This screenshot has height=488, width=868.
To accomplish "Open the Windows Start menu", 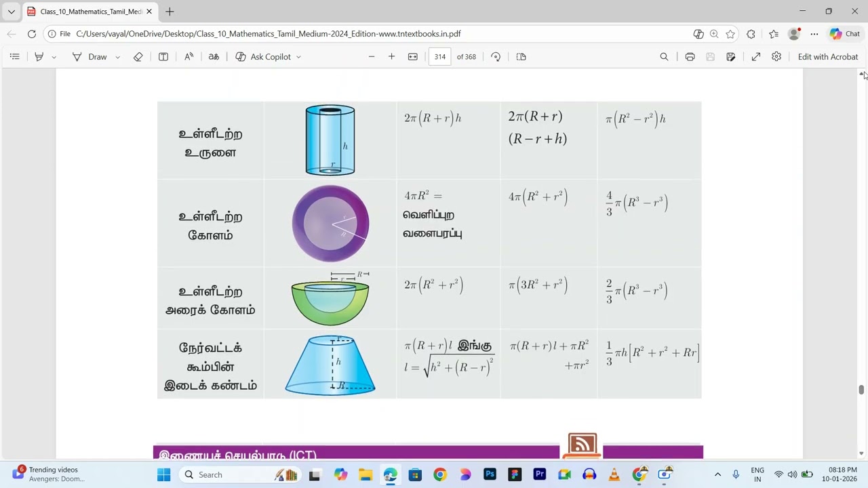I will 163,474.
